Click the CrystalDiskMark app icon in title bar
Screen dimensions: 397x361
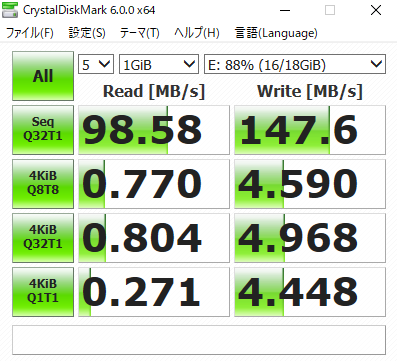10,10
